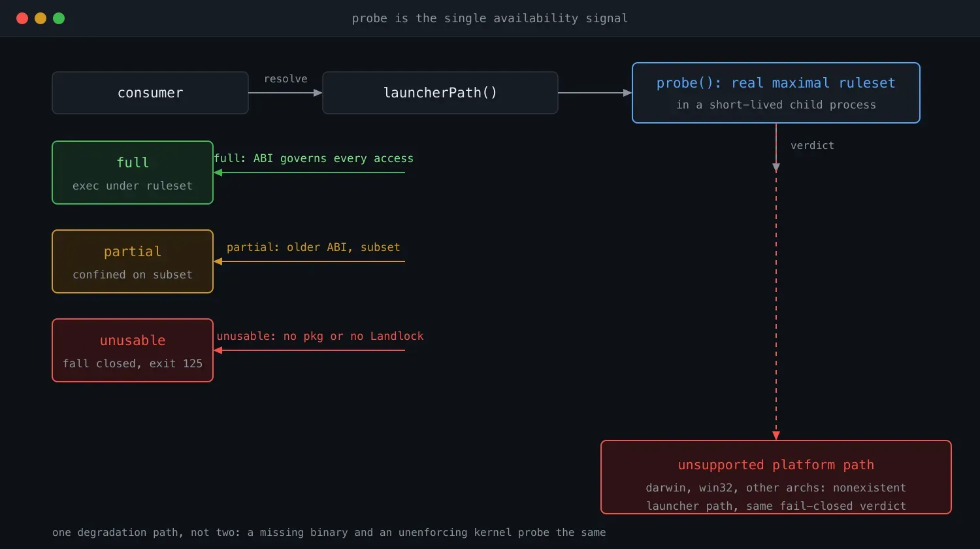Viewport: 980px width, 549px height.
Task: Click the yellow minimize window dot
Action: [41, 18]
